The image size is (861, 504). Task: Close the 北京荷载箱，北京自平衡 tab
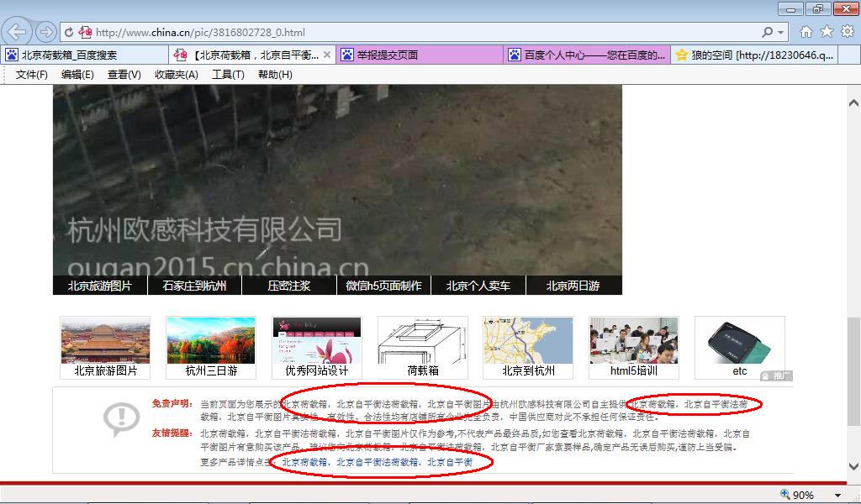click(327, 55)
